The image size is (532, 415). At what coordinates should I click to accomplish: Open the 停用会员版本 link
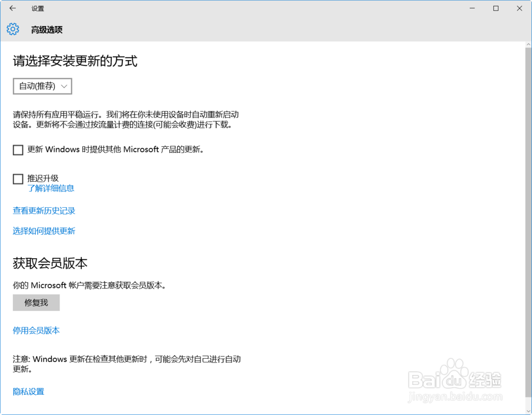(x=36, y=331)
